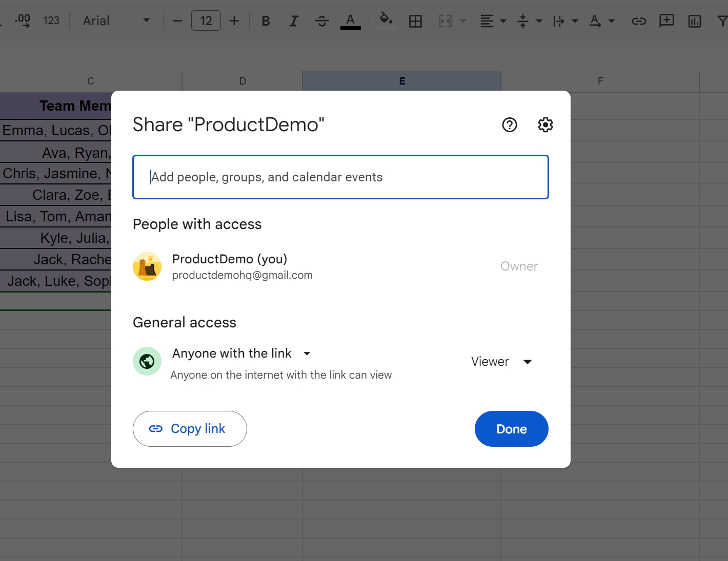Insert a comment using toolbar icon
This screenshot has height=561, width=728.
tap(666, 21)
